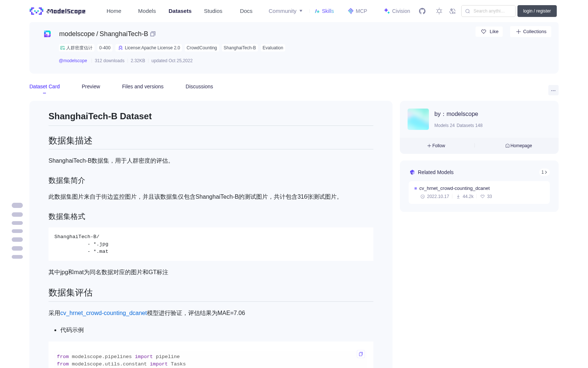Click the Collections button

point(531,32)
